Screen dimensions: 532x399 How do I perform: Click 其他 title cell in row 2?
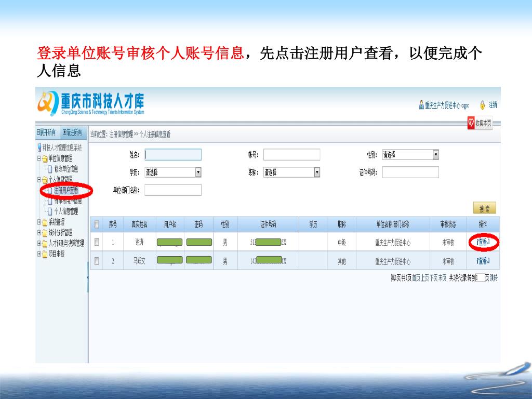(x=342, y=261)
